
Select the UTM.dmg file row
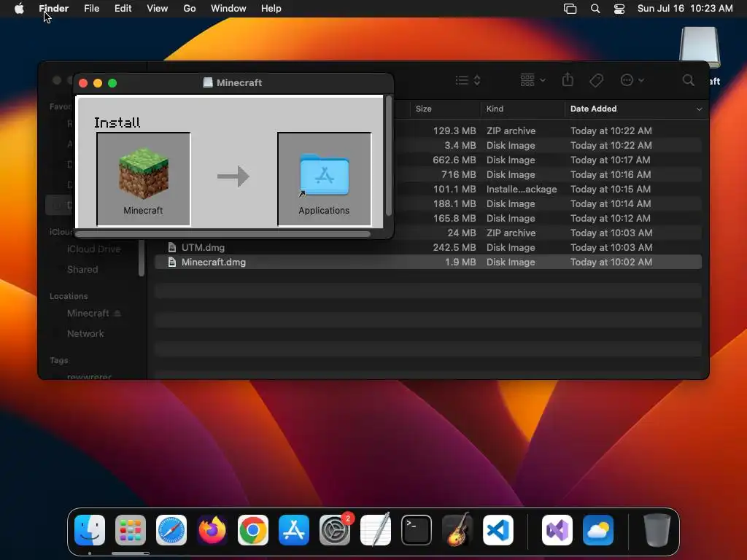click(x=427, y=248)
